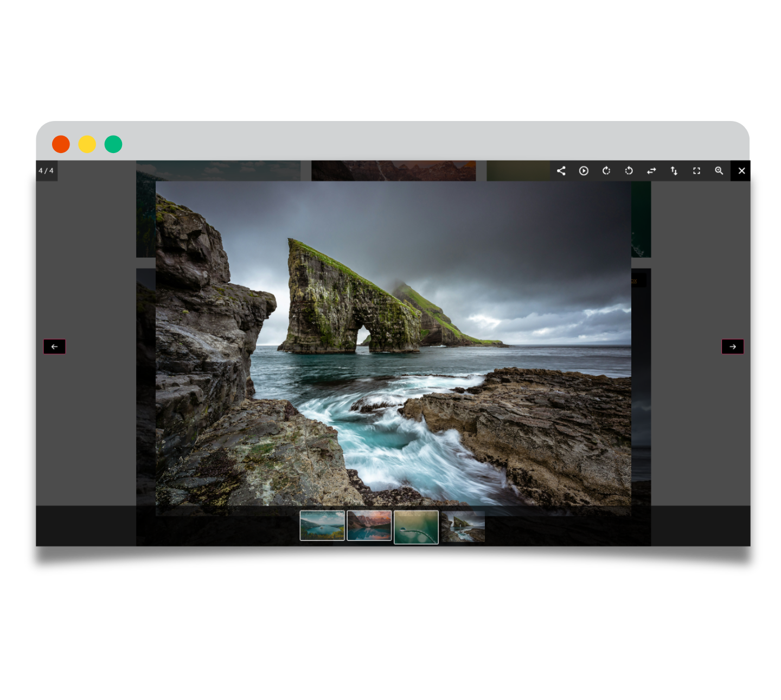The image size is (781, 700).
Task: Toggle fullscreen mode in the gallery
Action: click(696, 171)
